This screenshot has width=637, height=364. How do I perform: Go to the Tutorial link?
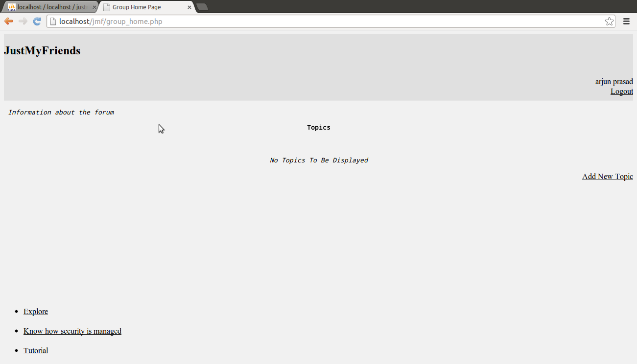[36, 351]
